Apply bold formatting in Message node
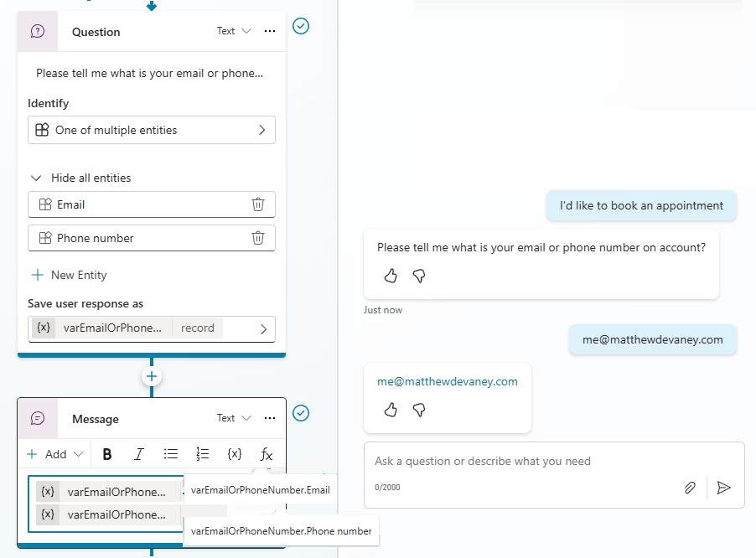756x558 pixels. coord(107,454)
